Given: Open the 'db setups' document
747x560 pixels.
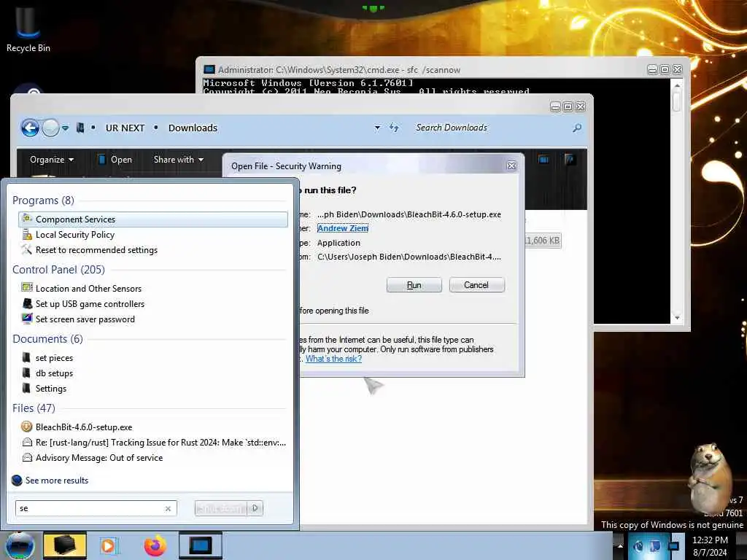Looking at the screenshot, I should point(153,373).
